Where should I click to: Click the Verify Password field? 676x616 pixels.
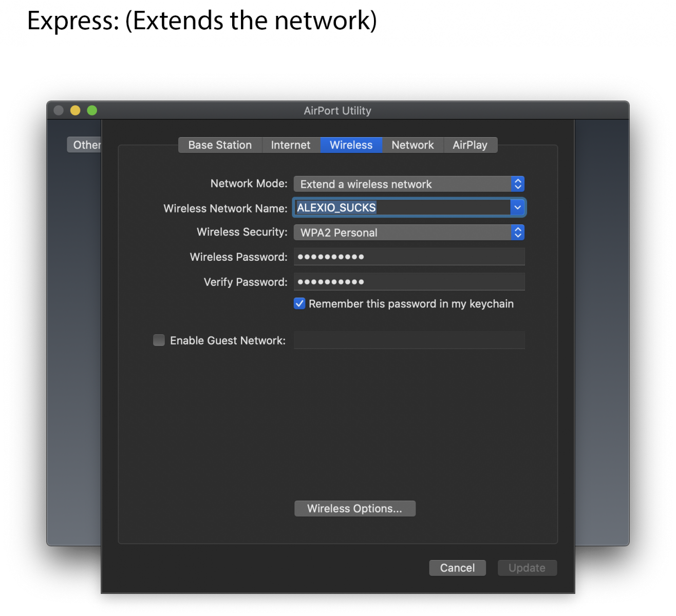409,282
